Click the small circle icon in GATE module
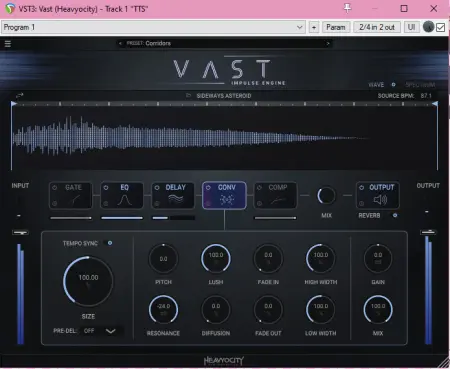This screenshot has width=450, height=369. point(55,203)
